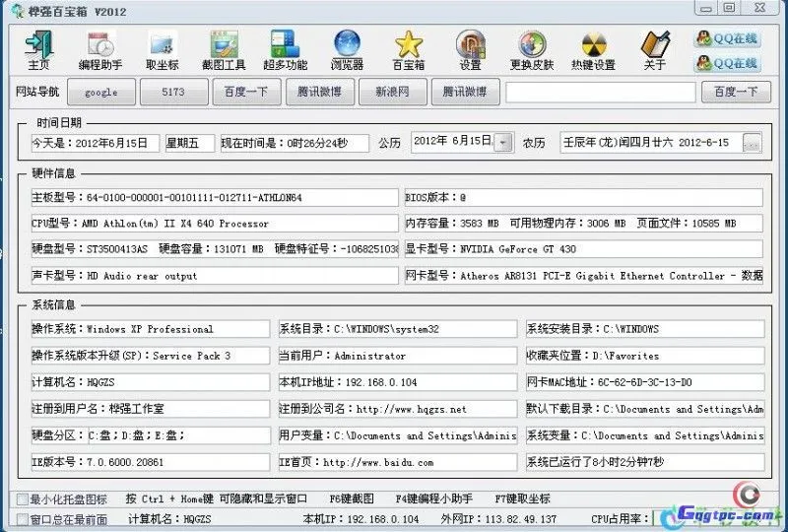Click the 系统安装目录 C:\WINDOWS field
The height and width of the screenshot is (532, 788).
[x=645, y=329]
